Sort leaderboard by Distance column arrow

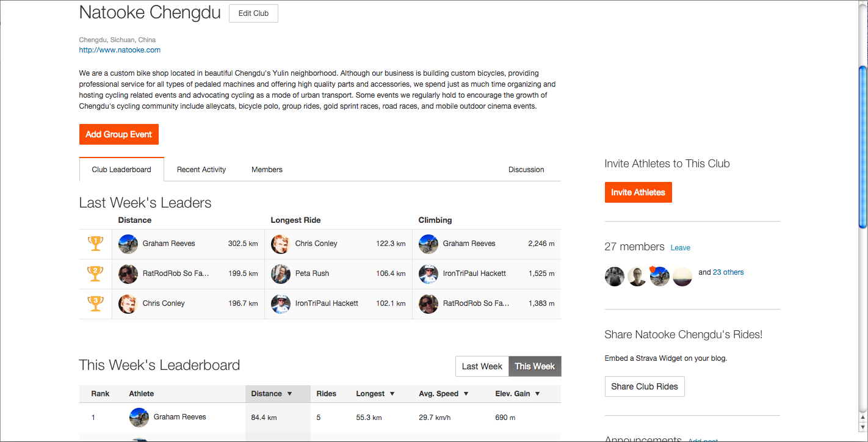(x=289, y=394)
